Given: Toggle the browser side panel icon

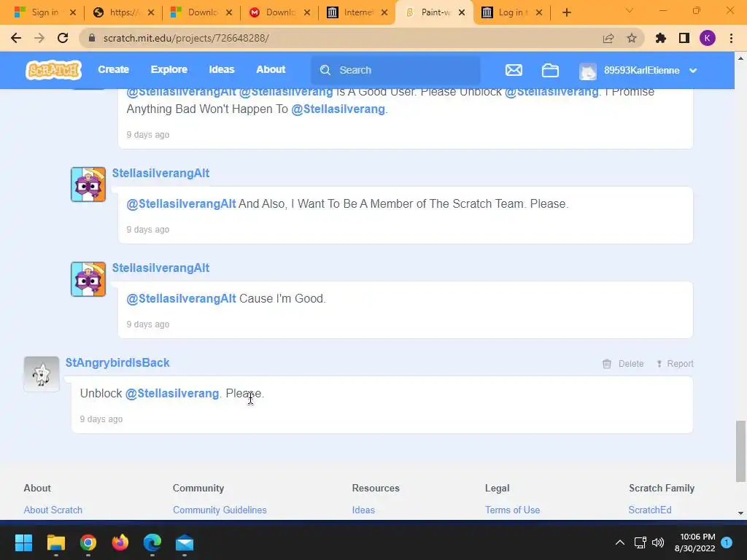Looking at the screenshot, I should [x=684, y=38].
